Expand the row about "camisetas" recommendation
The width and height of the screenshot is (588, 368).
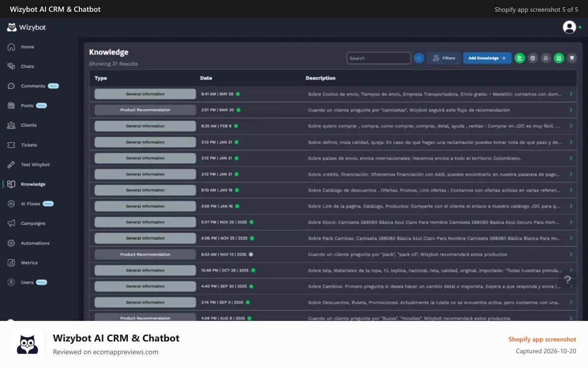point(571,110)
